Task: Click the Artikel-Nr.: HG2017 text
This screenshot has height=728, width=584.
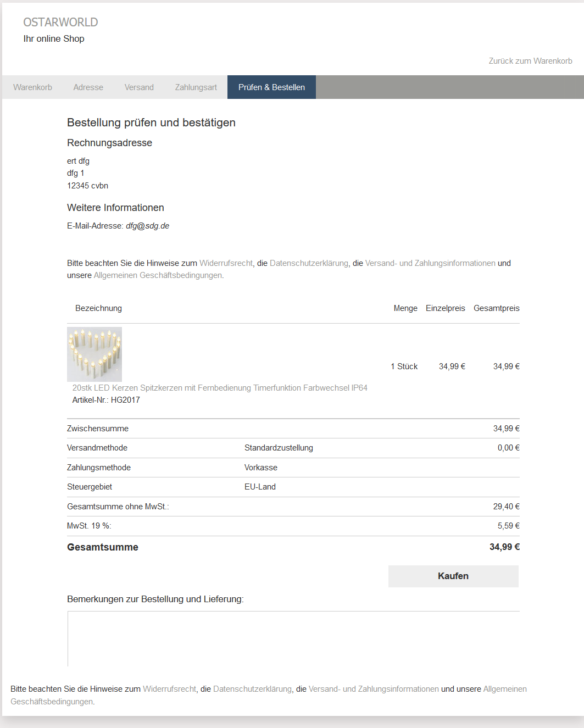Action: 106,400
